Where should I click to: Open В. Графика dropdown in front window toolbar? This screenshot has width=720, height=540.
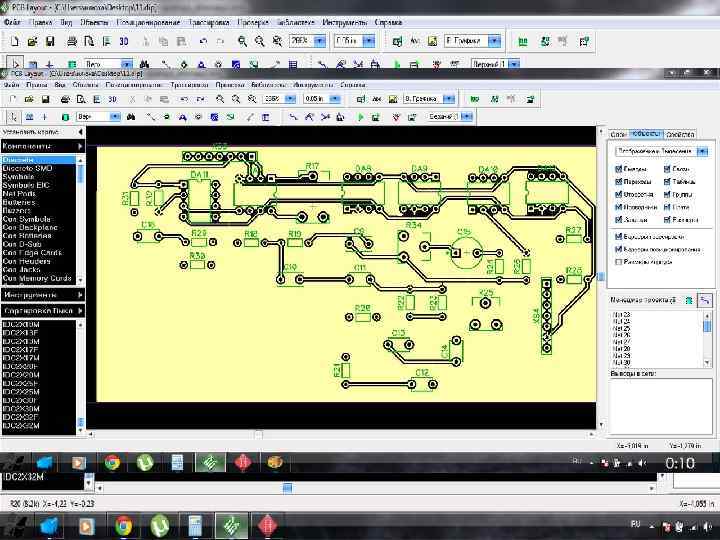[x=449, y=99]
